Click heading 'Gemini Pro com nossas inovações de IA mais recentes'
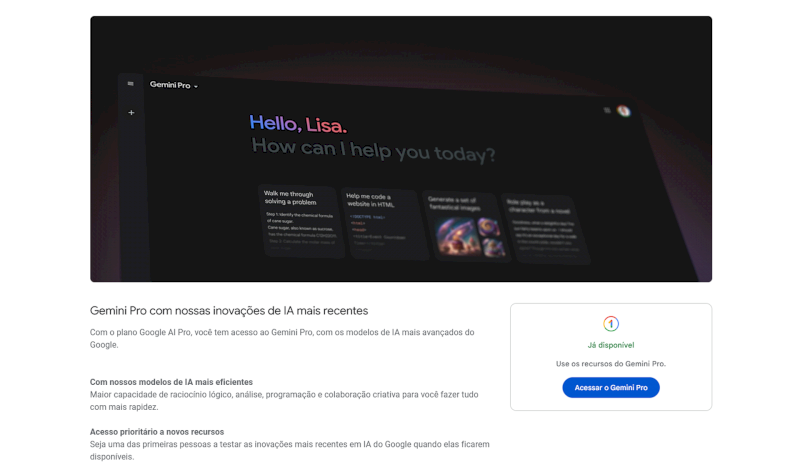Image resolution: width=800 pixels, height=475 pixels. click(229, 311)
